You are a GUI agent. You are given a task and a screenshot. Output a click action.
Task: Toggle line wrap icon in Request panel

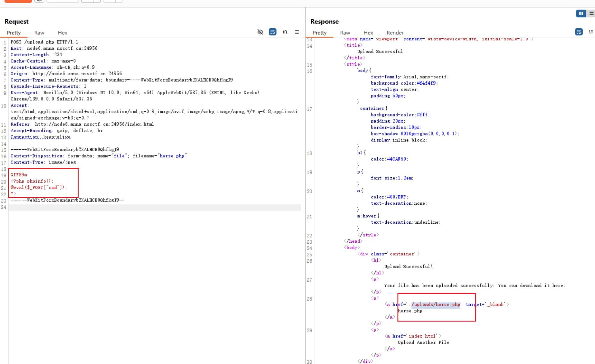point(273,32)
